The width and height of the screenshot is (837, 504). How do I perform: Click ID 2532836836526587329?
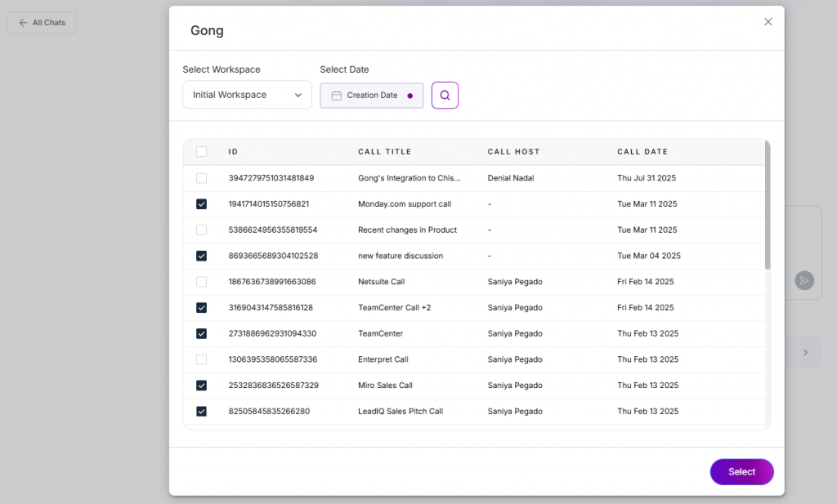click(x=273, y=385)
